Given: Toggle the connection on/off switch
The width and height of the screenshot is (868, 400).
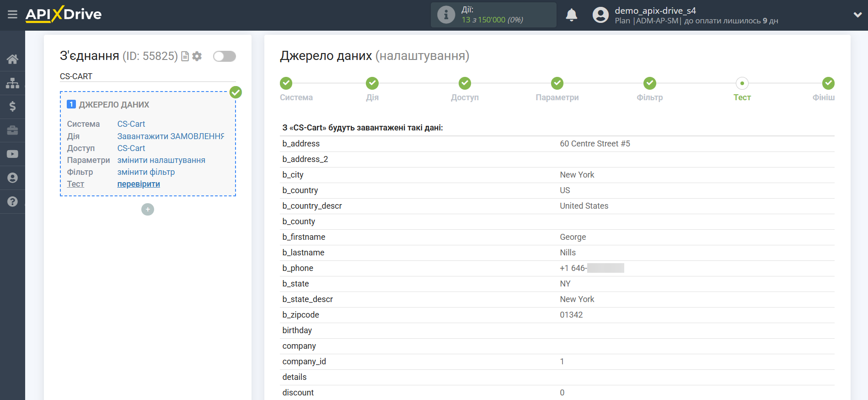Looking at the screenshot, I should click(x=225, y=56).
